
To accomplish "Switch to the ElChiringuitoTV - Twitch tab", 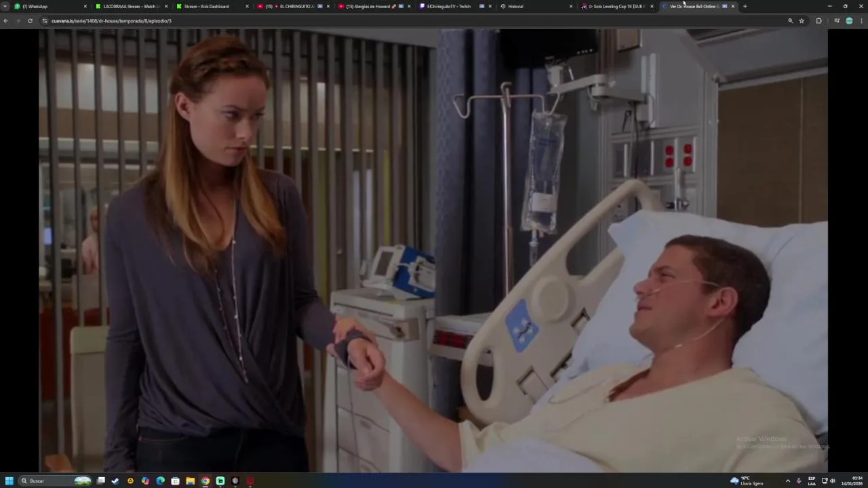I will pyautogui.click(x=454, y=6).
